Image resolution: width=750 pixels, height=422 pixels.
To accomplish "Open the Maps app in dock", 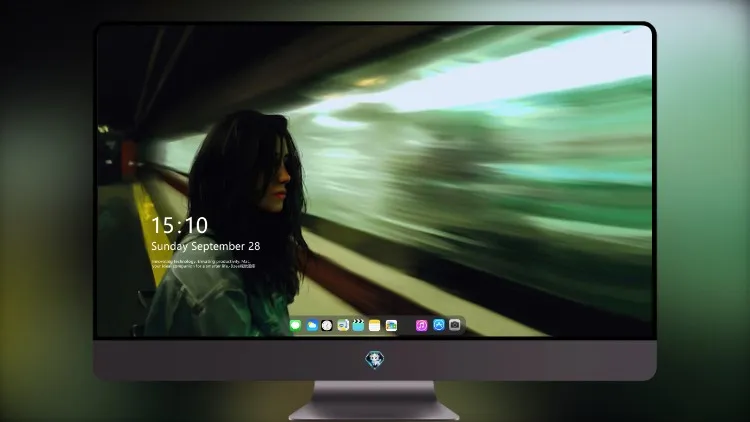I will pyautogui.click(x=343, y=325).
